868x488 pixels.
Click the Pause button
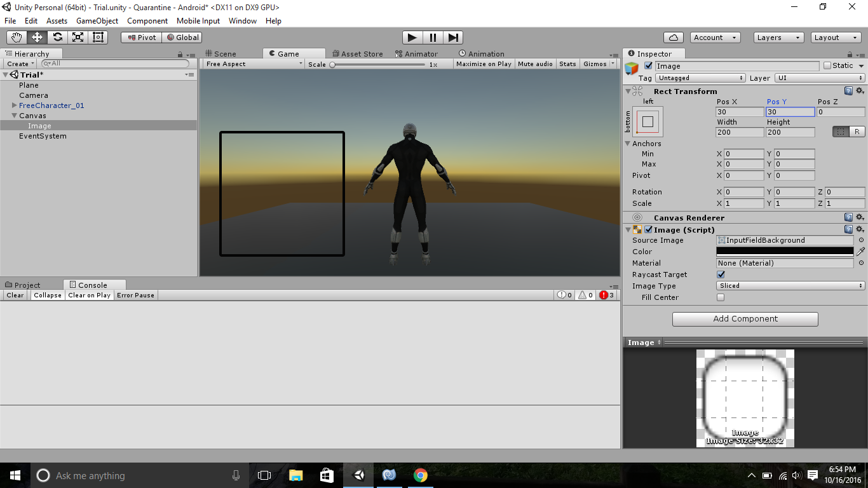tap(433, 37)
